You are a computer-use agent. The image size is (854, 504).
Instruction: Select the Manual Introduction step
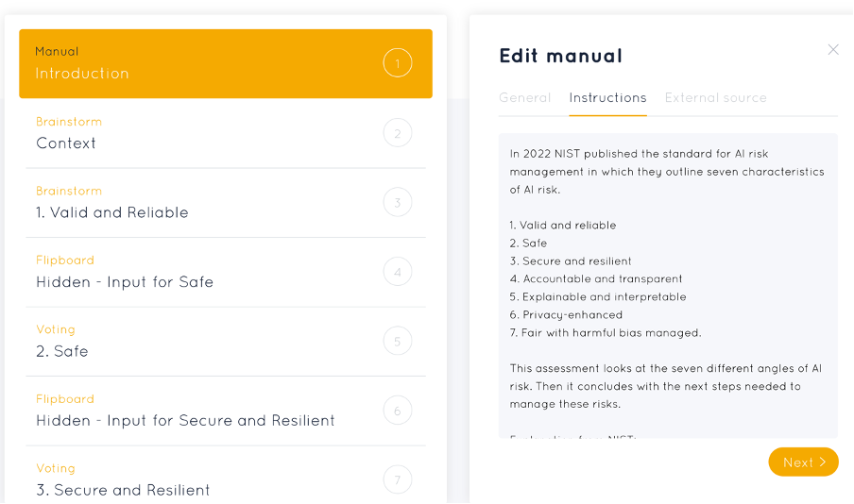189,64
